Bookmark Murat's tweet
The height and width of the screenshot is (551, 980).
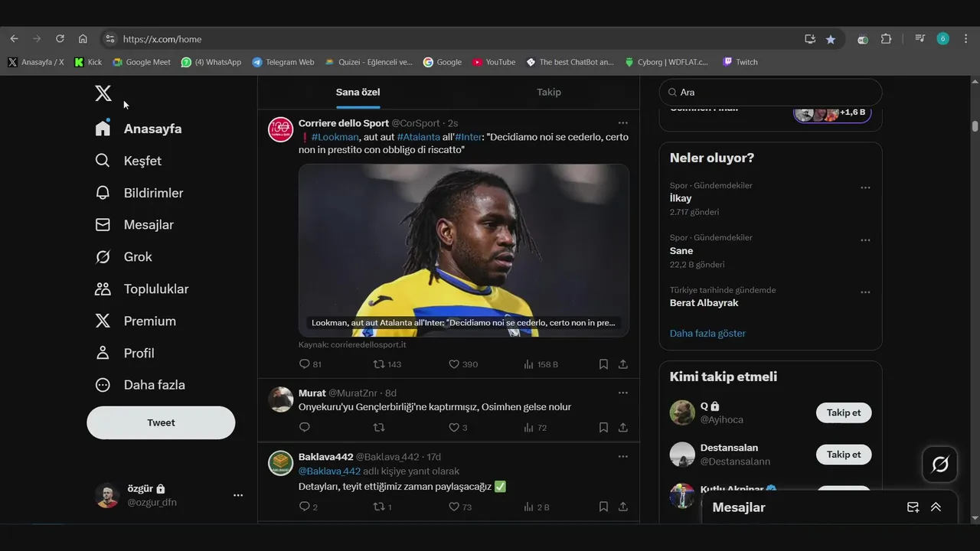tap(603, 428)
